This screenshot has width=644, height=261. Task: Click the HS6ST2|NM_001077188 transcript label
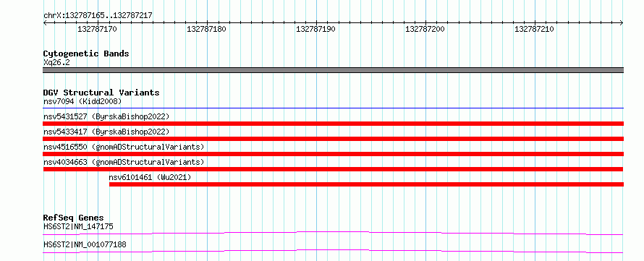tap(85, 245)
